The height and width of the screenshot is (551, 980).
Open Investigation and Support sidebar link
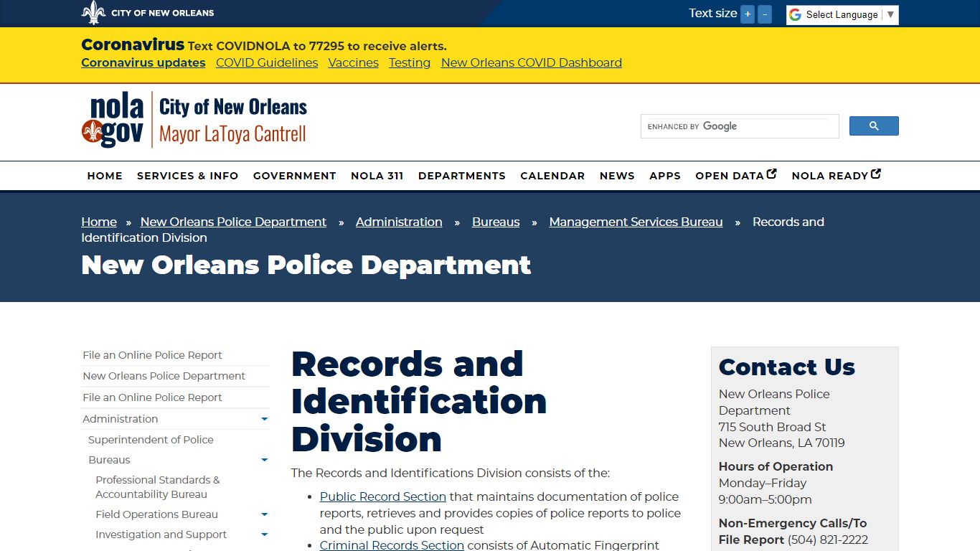[161, 534]
